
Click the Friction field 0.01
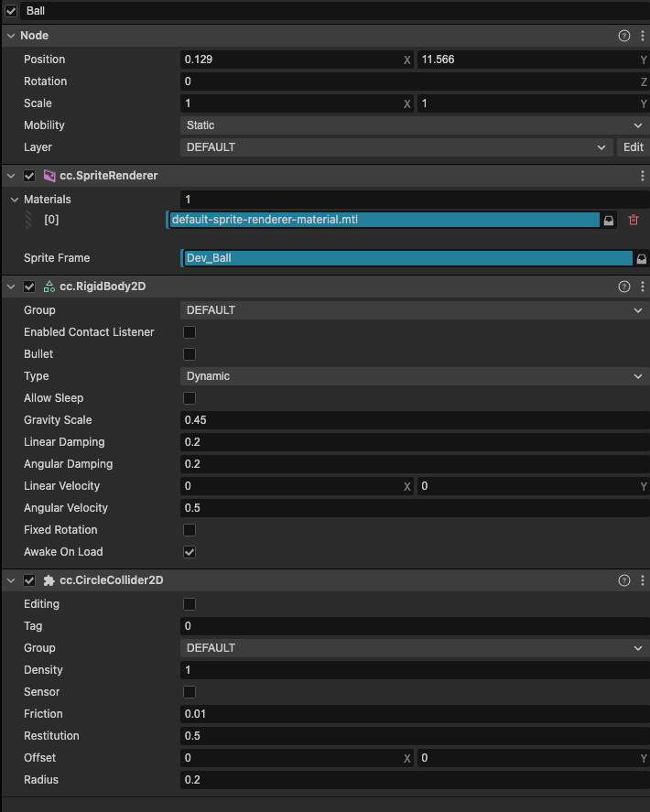415,714
